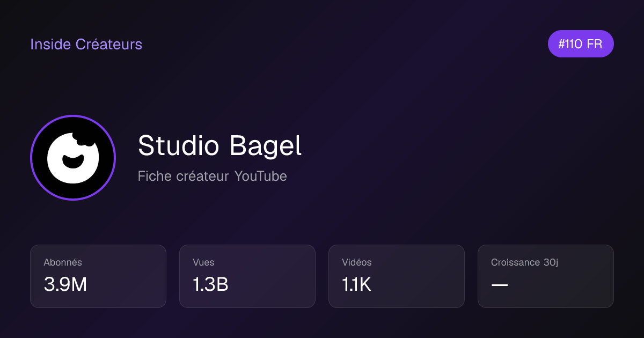Open the Abonnés stat card

98,276
